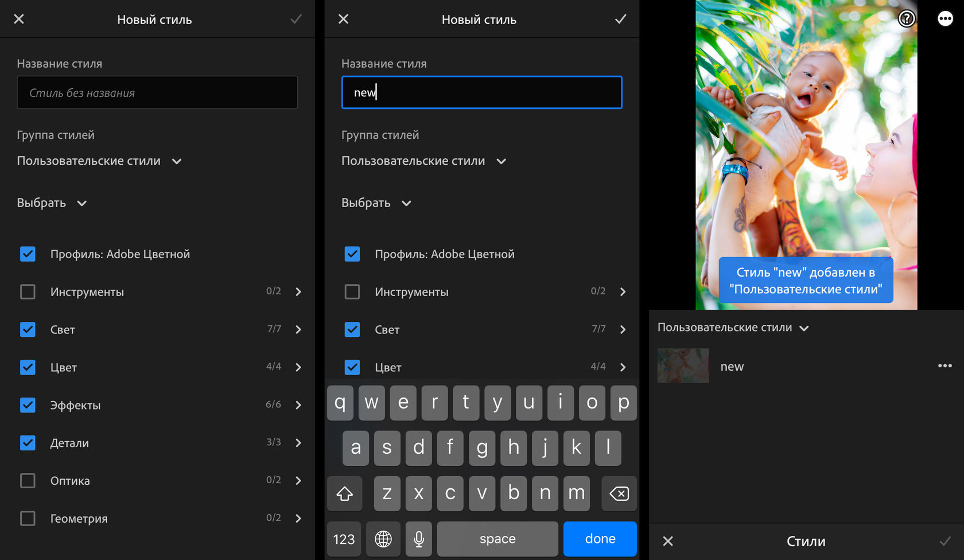Tap the 123 numbers key

coord(344,539)
